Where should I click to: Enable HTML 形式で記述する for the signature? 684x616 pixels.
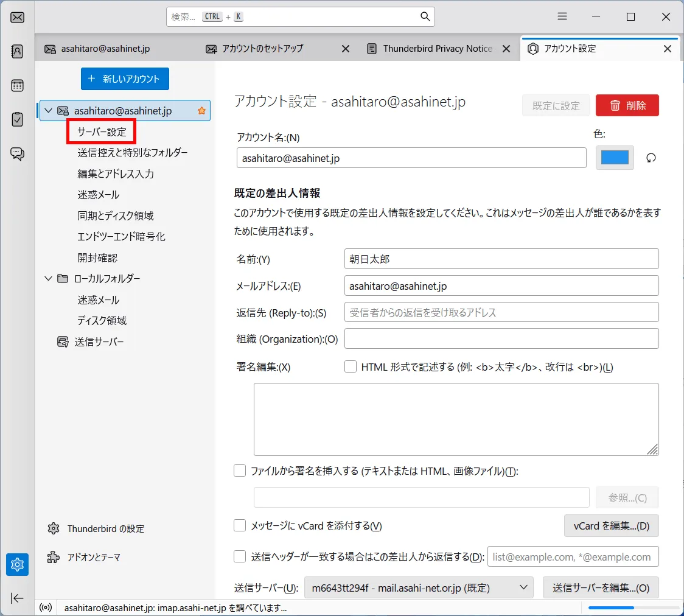click(351, 366)
